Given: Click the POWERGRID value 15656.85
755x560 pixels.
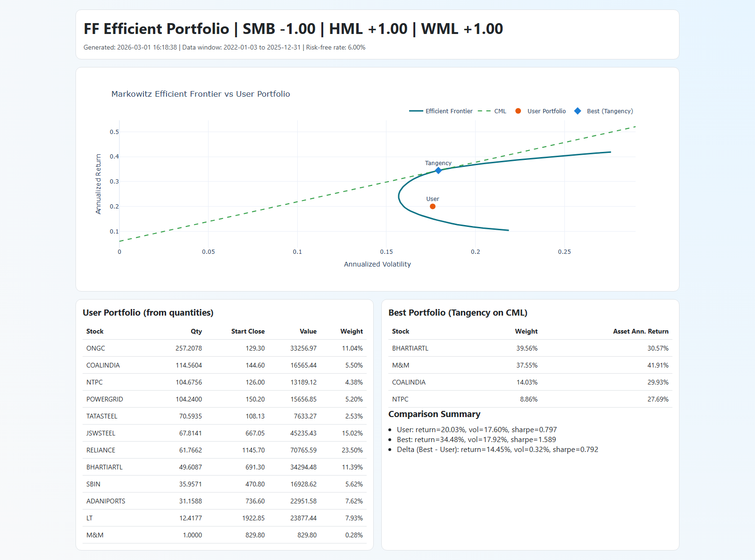Looking at the screenshot, I should 303,399.
